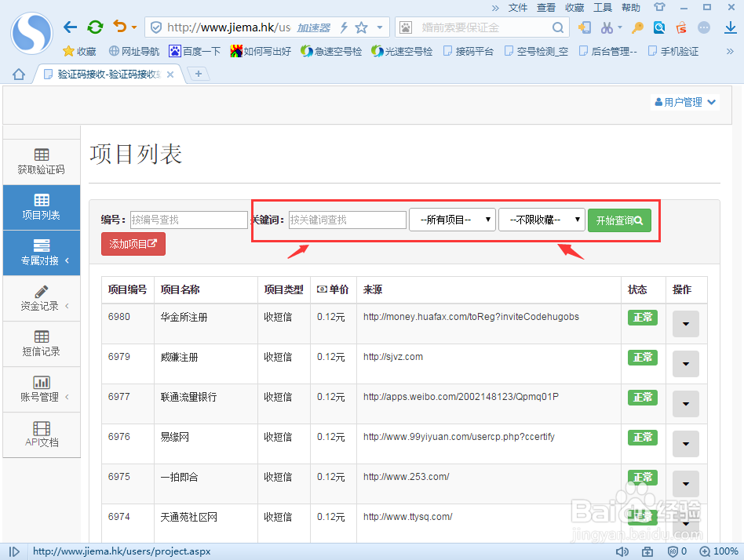Click the browser back arrow

click(70, 27)
